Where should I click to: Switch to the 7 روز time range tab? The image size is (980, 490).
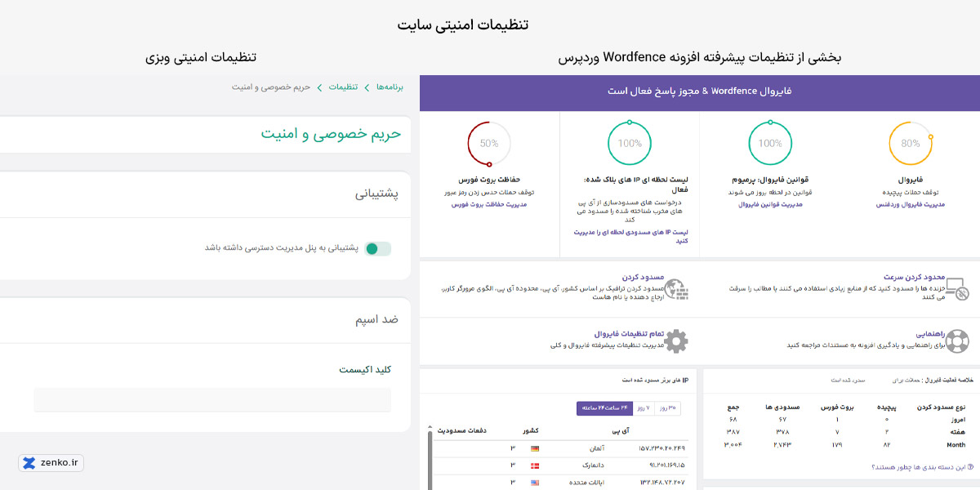(x=644, y=408)
